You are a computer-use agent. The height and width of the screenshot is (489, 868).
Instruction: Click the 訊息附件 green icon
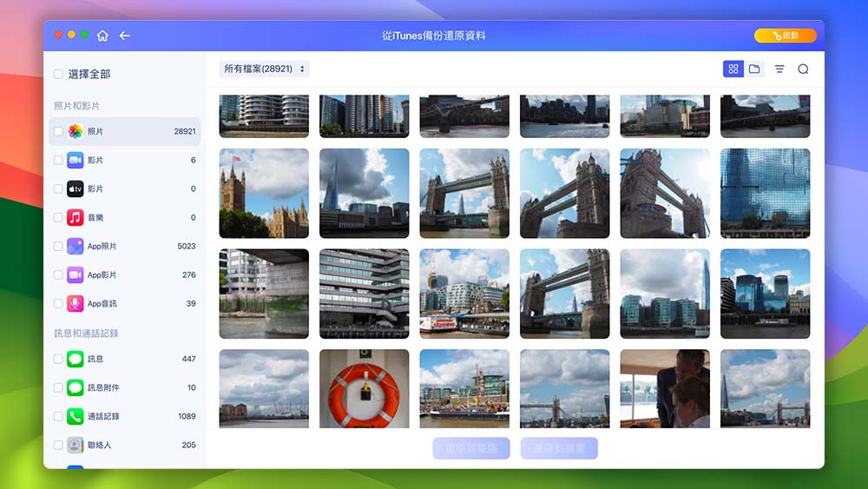click(76, 387)
